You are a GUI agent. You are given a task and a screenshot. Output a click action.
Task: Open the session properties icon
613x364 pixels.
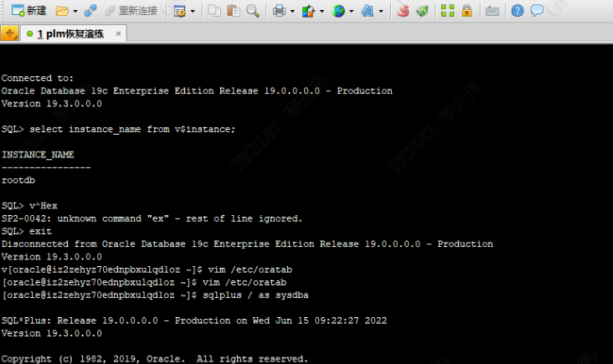point(179,11)
